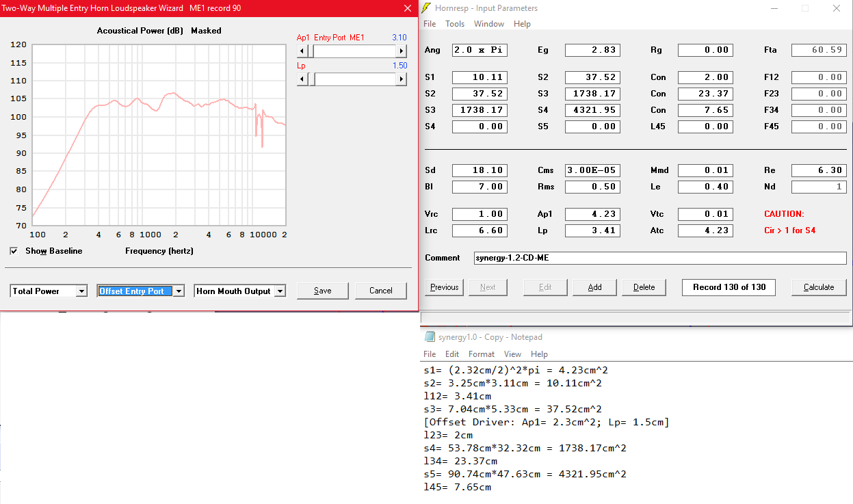Click the Le field showing 0.40
This screenshot has height=504, width=853.
705,187
